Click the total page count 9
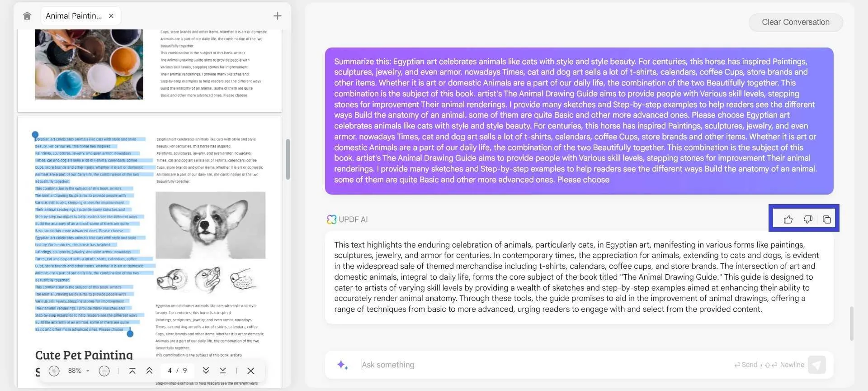Screen dimensions: 868x391 (x=184, y=371)
